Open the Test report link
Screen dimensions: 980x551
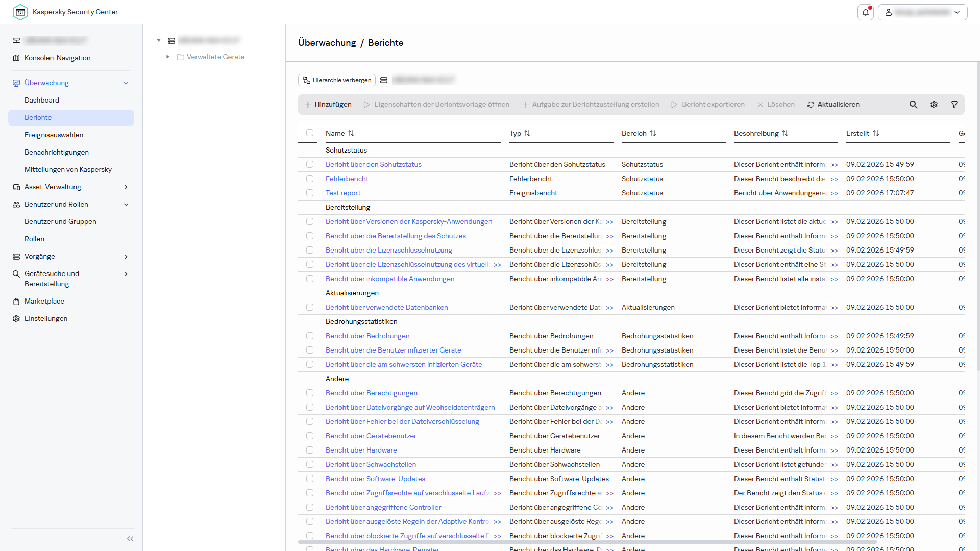[x=343, y=193]
